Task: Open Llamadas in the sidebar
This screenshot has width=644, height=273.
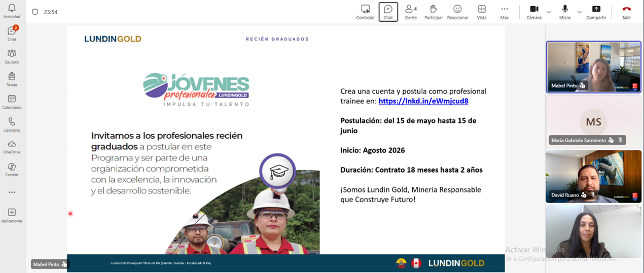Action: (12, 125)
